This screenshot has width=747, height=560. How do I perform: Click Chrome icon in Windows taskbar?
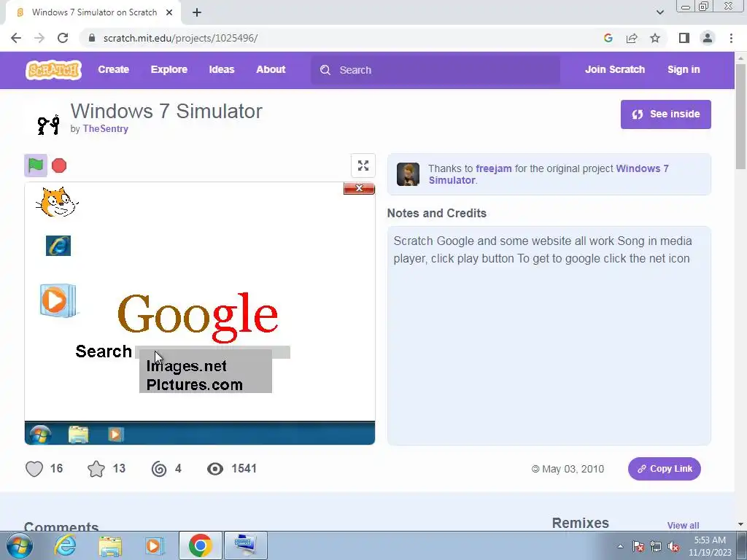click(200, 545)
